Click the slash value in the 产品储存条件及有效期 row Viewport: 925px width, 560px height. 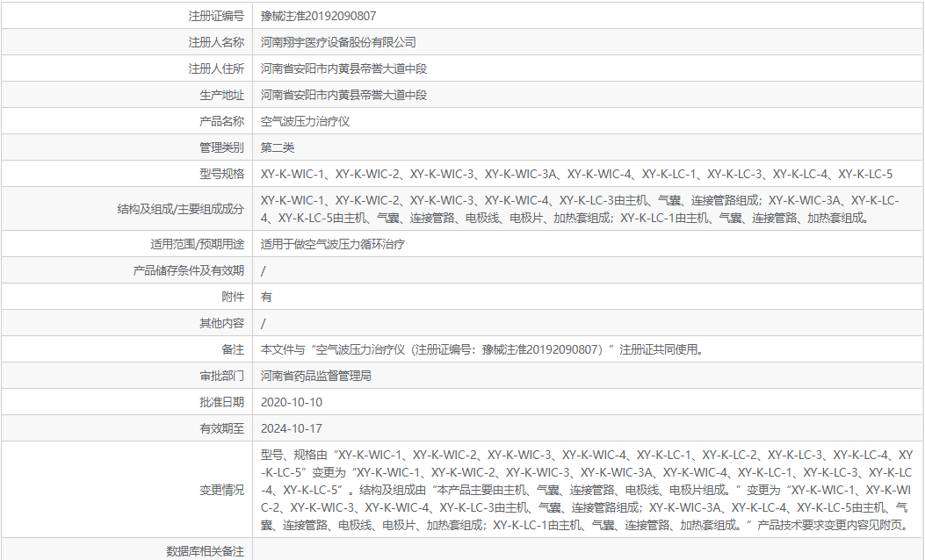(264, 270)
